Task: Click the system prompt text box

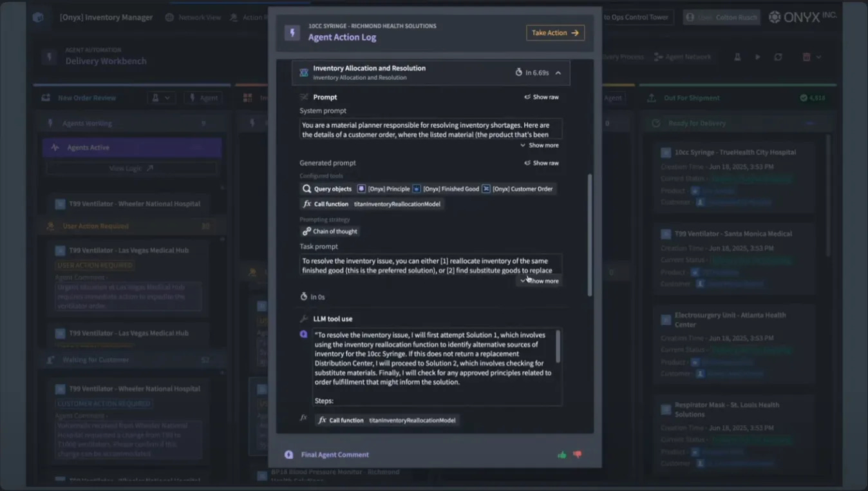Action: (x=431, y=129)
